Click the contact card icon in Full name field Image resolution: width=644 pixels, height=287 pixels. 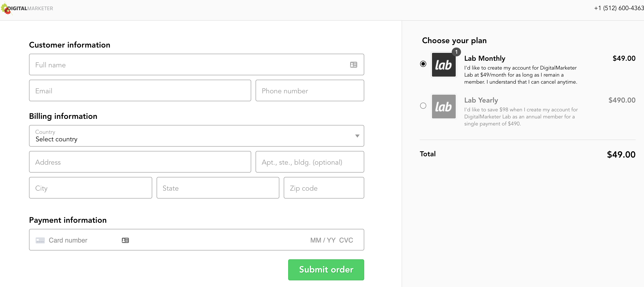(353, 65)
